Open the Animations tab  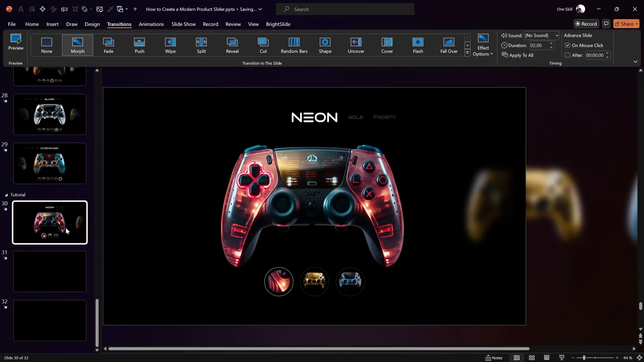click(151, 24)
